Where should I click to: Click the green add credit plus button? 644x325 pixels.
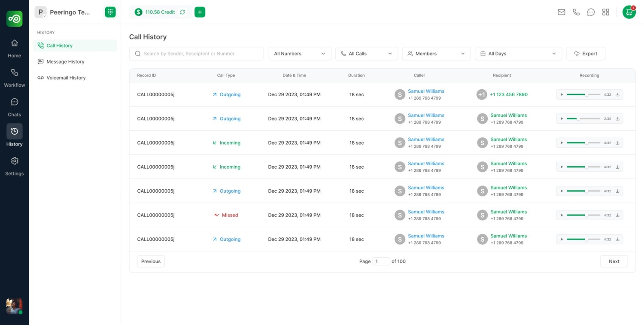pos(200,12)
